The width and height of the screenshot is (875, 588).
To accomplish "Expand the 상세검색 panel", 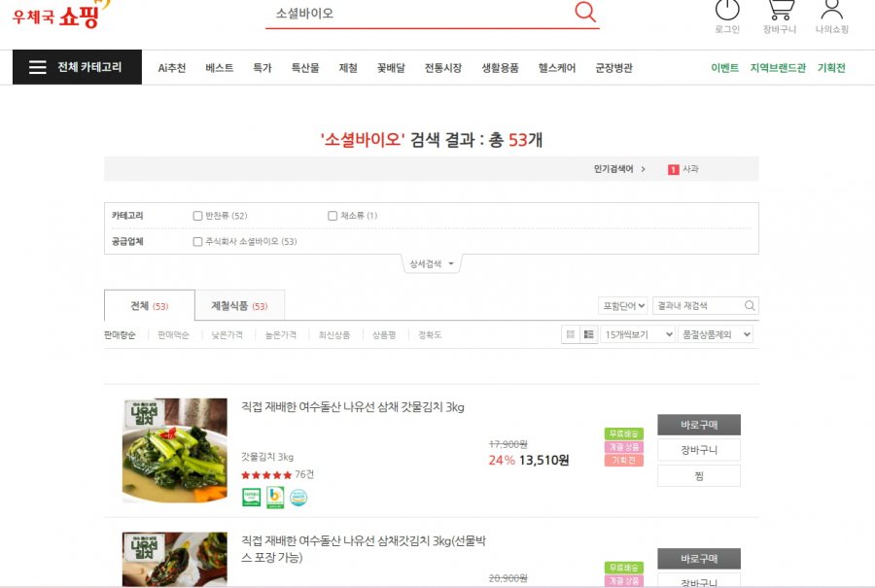I will coord(432,264).
